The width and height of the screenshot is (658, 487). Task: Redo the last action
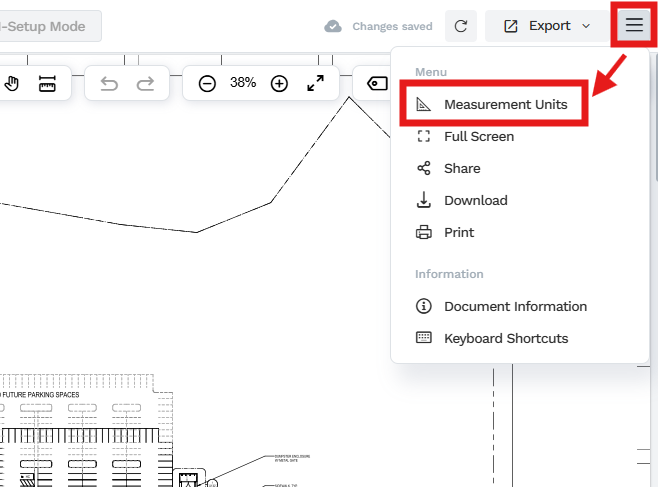146,83
